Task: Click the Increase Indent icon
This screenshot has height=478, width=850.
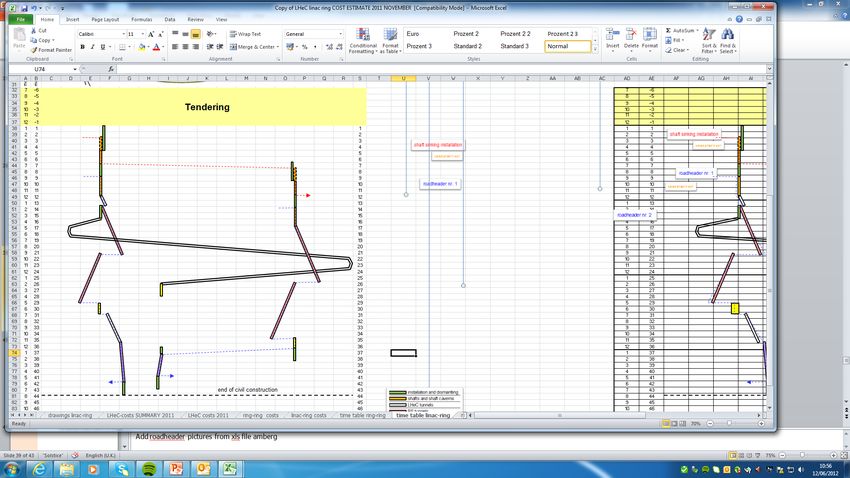Action: 220,47
